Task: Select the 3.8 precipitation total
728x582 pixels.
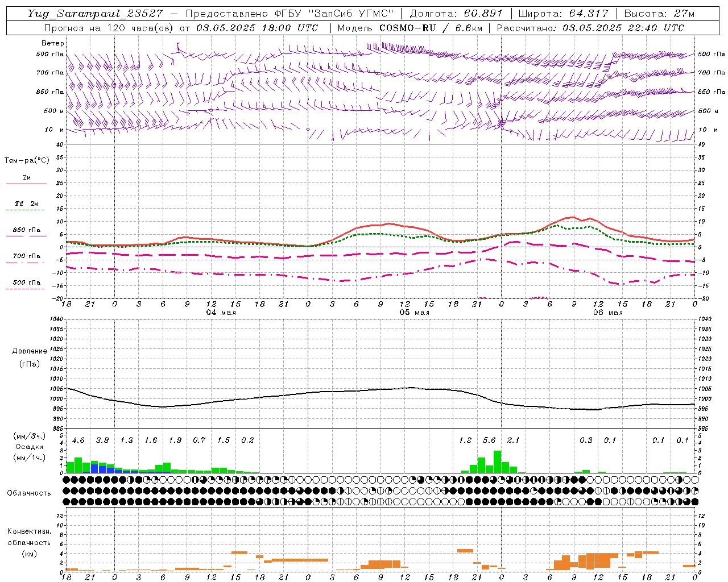Action: (x=102, y=440)
